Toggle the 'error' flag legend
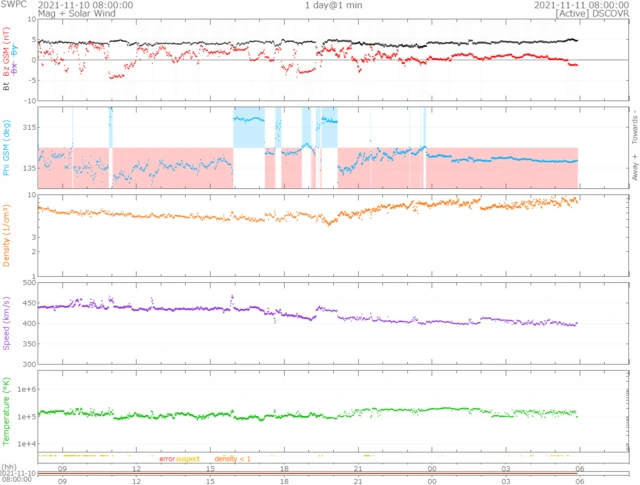This screenshot has height=485, width=640. [x=166, y=458]
